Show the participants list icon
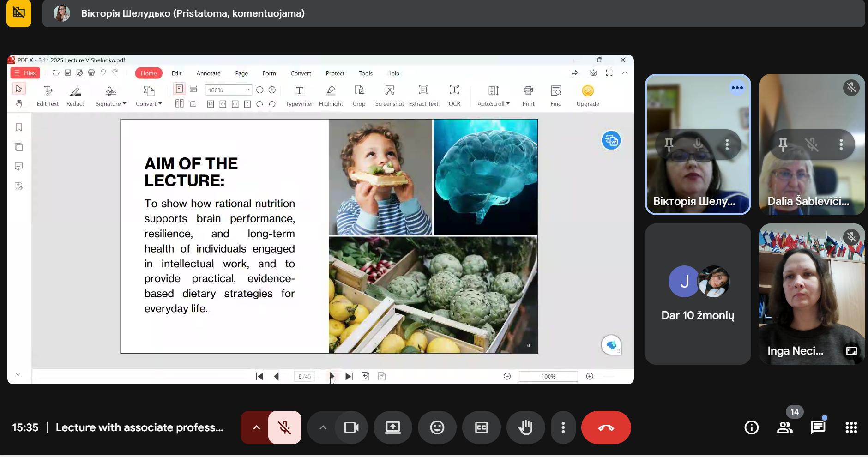868x457 pixels. (784, 427)
